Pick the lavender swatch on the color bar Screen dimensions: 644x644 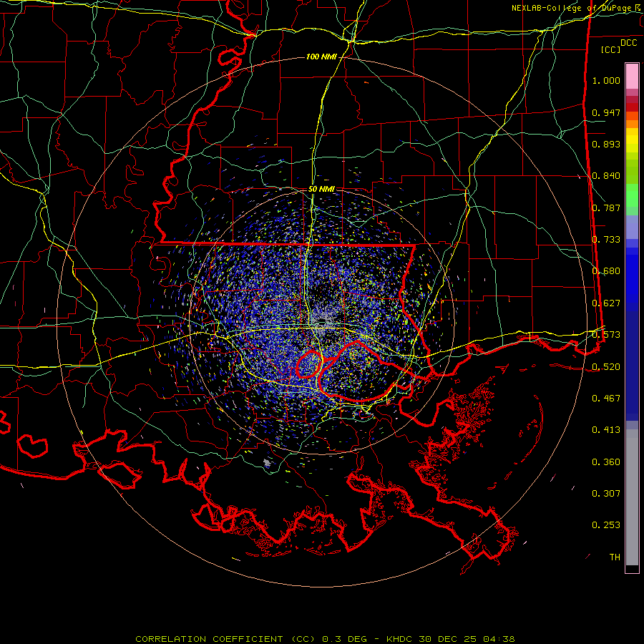(x=632, y=228)
